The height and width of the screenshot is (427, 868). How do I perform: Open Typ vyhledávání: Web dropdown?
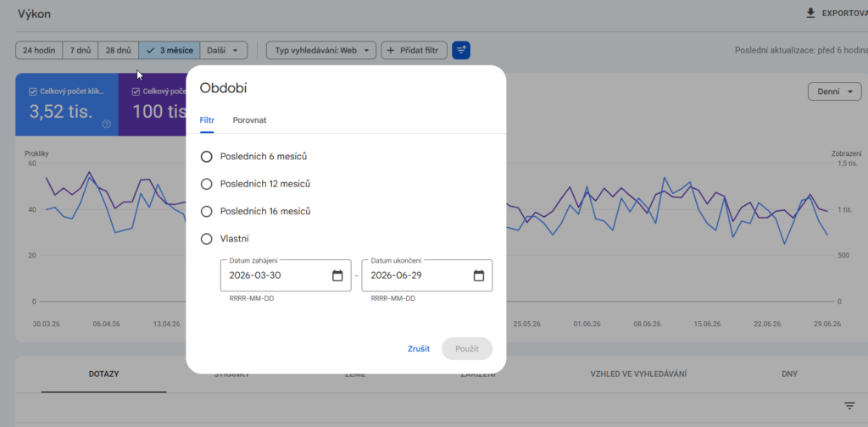click(x=321, y=50)
